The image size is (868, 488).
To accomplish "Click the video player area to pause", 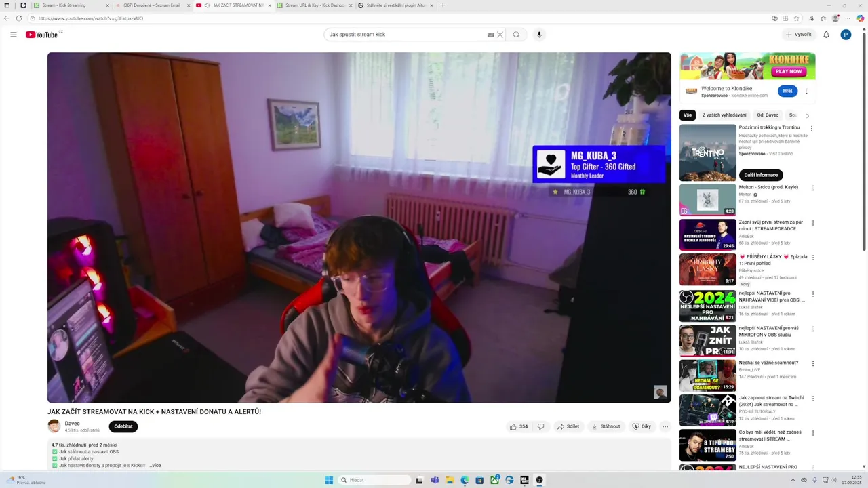I will pos(359,227).
